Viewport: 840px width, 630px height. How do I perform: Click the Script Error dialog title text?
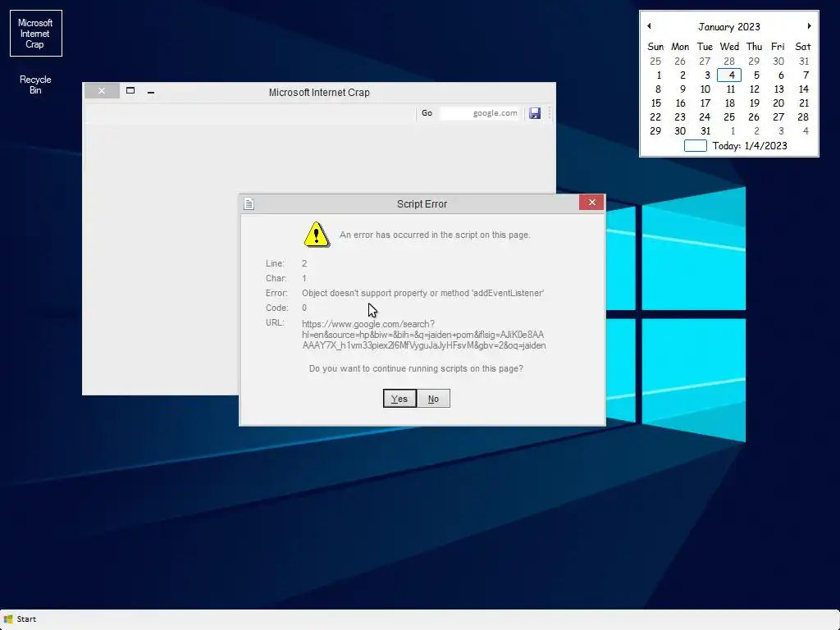pos(422,204)
